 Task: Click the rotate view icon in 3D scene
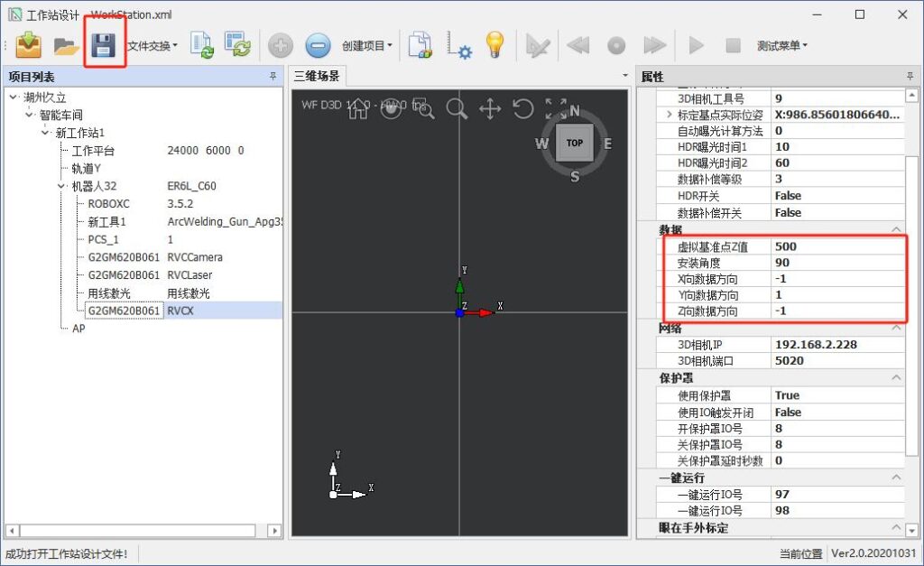pos(522,109)
